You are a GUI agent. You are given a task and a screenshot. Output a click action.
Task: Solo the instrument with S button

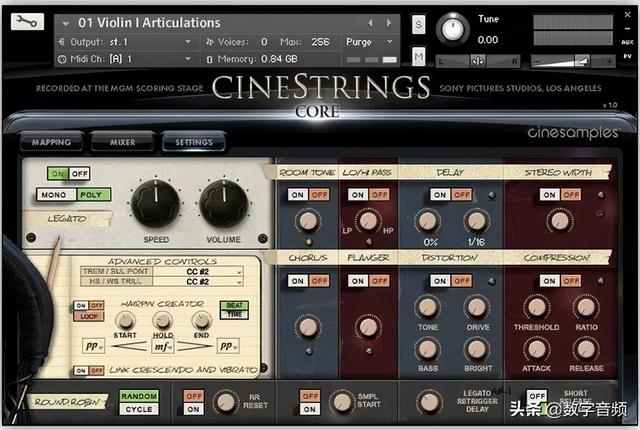[418, 25]
